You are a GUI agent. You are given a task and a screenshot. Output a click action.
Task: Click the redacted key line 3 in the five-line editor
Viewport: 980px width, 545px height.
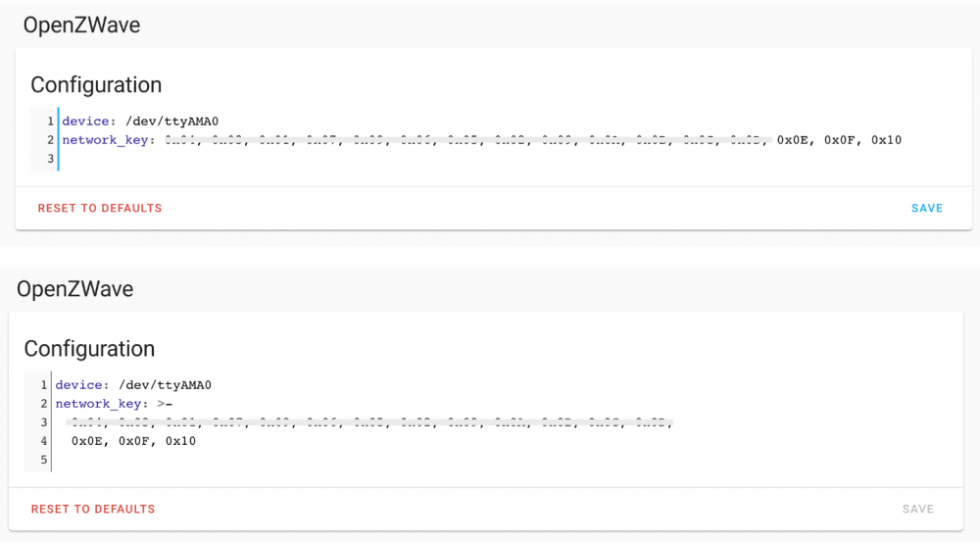click(x=372, y=422)
